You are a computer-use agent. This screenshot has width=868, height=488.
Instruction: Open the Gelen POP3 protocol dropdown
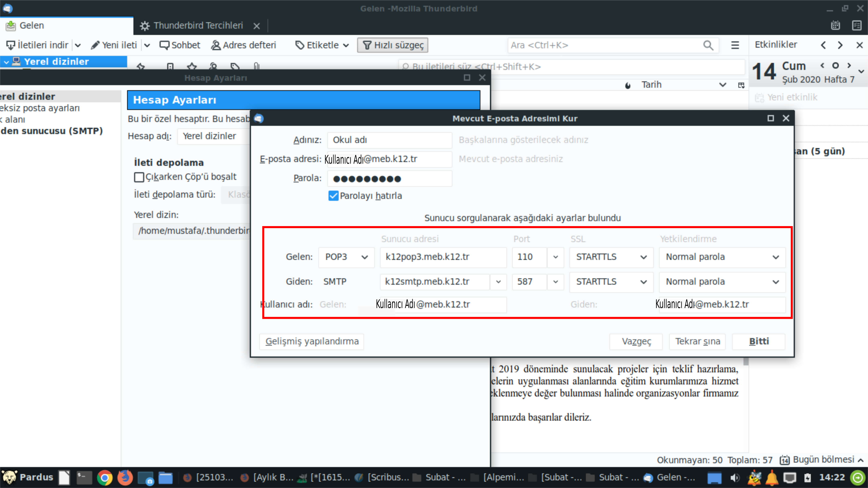coord(346,257)
